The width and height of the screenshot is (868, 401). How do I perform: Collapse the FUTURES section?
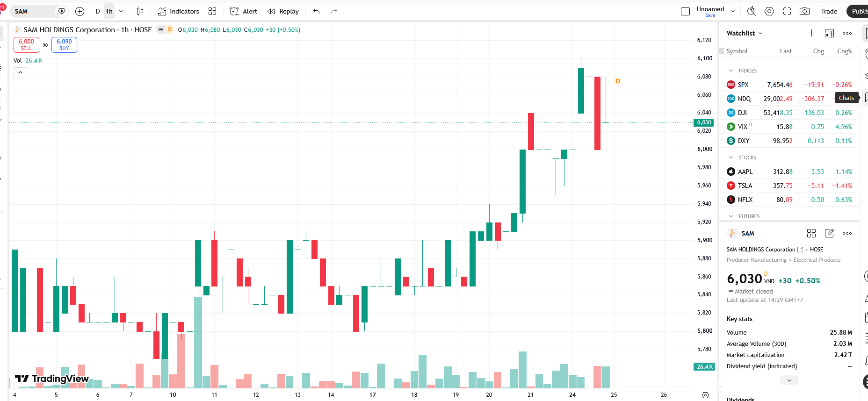tap(731, 216)
